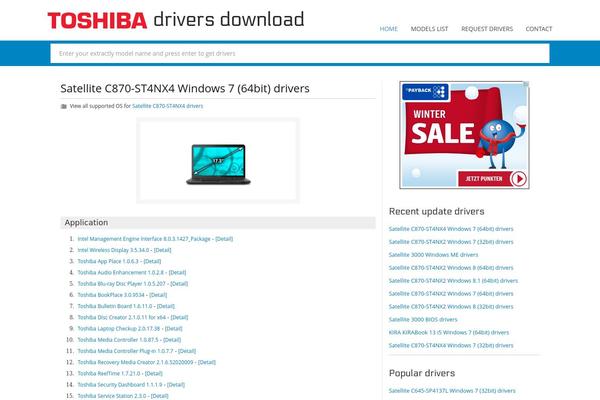Open Satellite 3000 BIOS drivers link
Viewport: 600px width, 400px height.
click(423, 319)
